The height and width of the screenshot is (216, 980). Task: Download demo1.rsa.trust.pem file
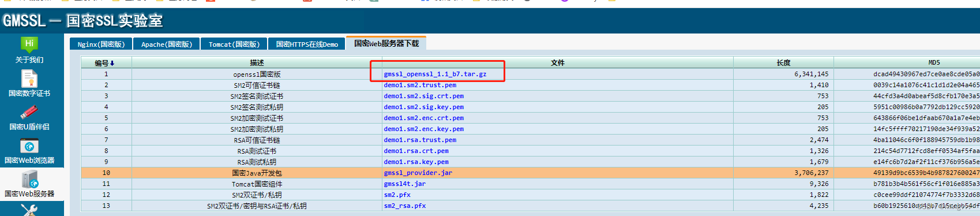tap(420, 140)
